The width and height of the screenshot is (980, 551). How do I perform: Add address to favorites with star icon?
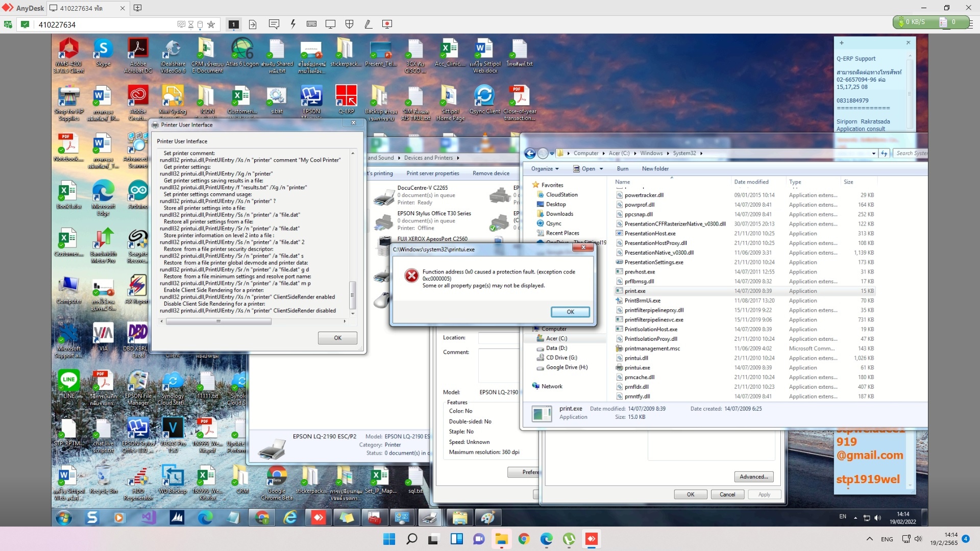pyautogui.click(x=211, y=24)
